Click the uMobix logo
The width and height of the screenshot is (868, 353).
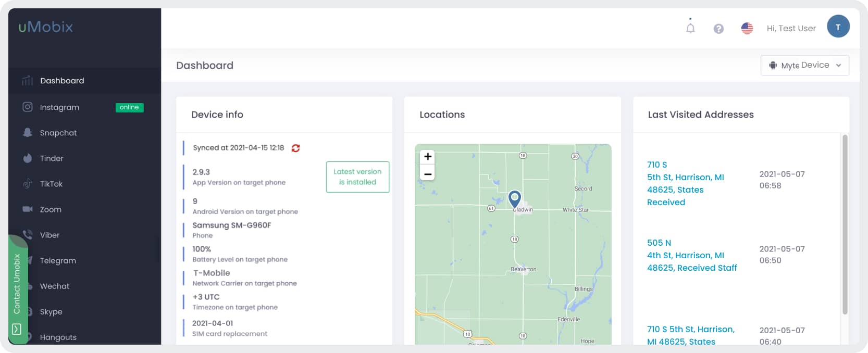[46, 27]
